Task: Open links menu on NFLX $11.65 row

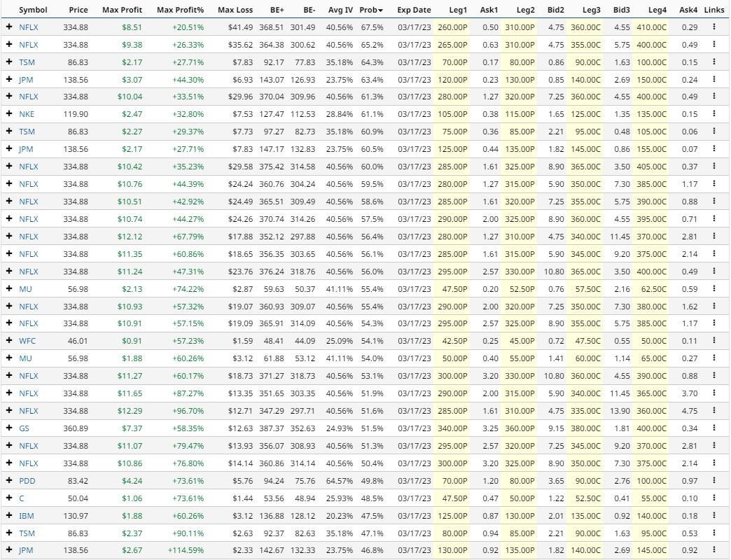Action: coord(713,393)
